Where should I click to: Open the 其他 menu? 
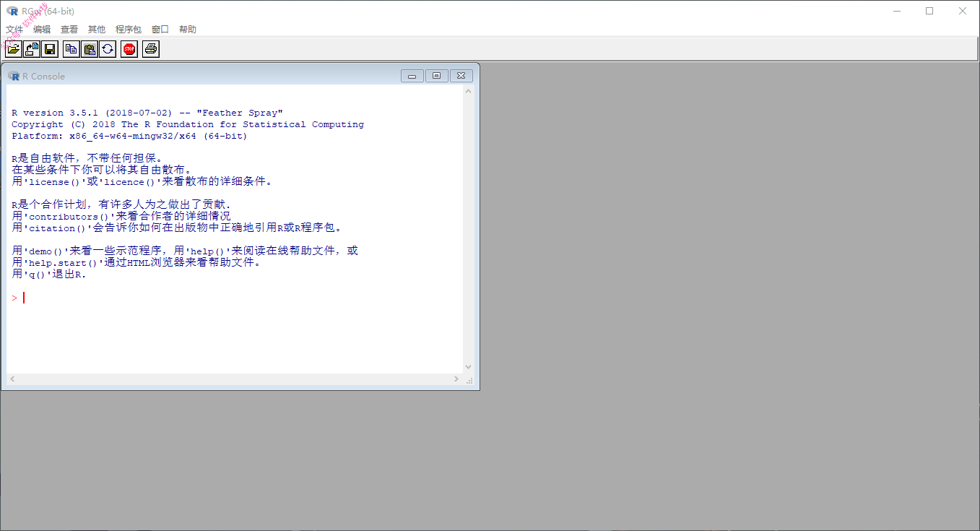coord(97,30)
